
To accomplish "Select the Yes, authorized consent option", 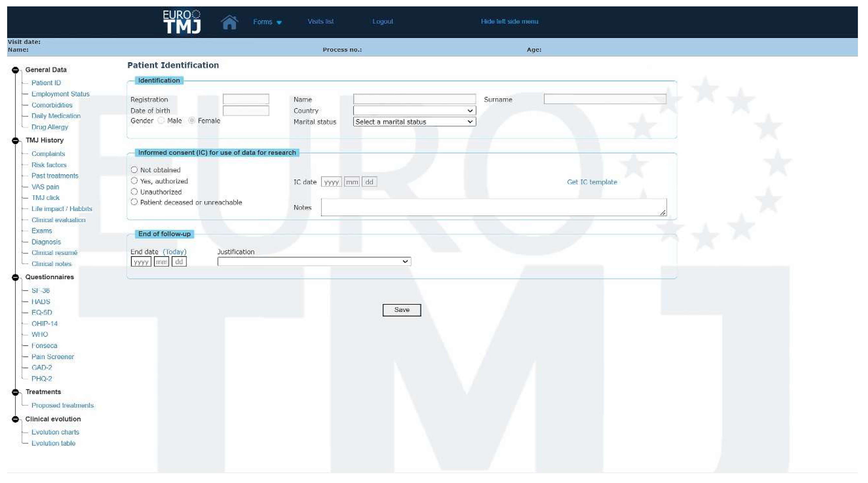I will [x=134, y=181].
